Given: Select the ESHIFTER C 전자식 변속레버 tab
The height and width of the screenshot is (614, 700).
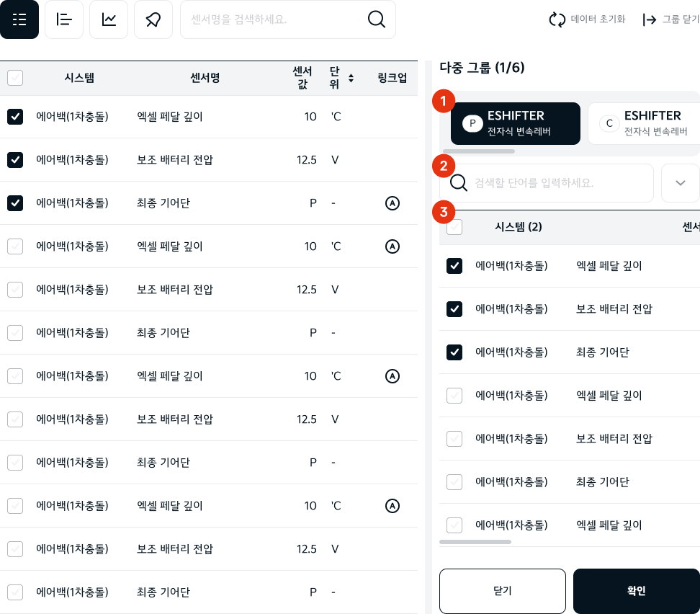Looking at the screenshot, I should pyautogui.click(x=645, y=123).
